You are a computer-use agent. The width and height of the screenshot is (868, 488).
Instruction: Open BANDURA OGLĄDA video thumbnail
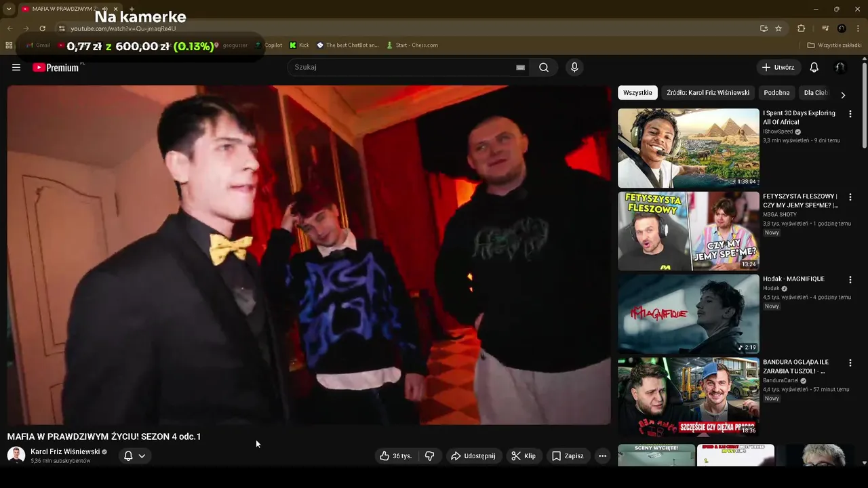pyautogui.click(x=688, y=397)
